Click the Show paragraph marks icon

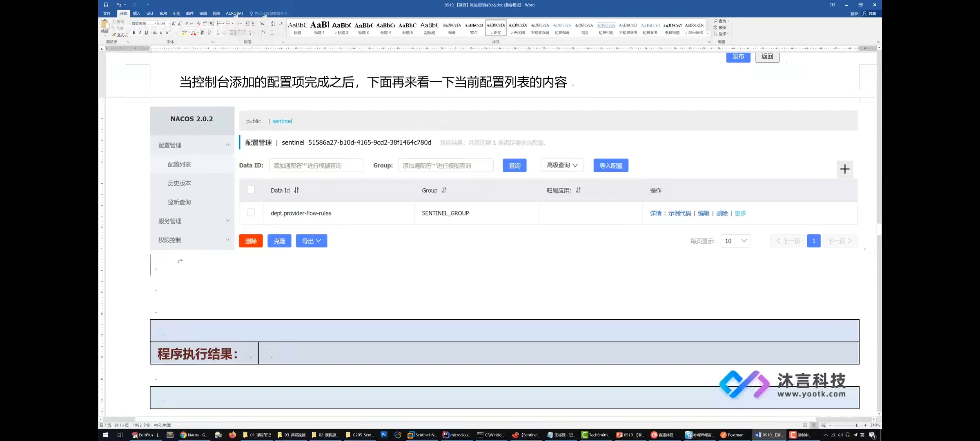tap(281, 24)
